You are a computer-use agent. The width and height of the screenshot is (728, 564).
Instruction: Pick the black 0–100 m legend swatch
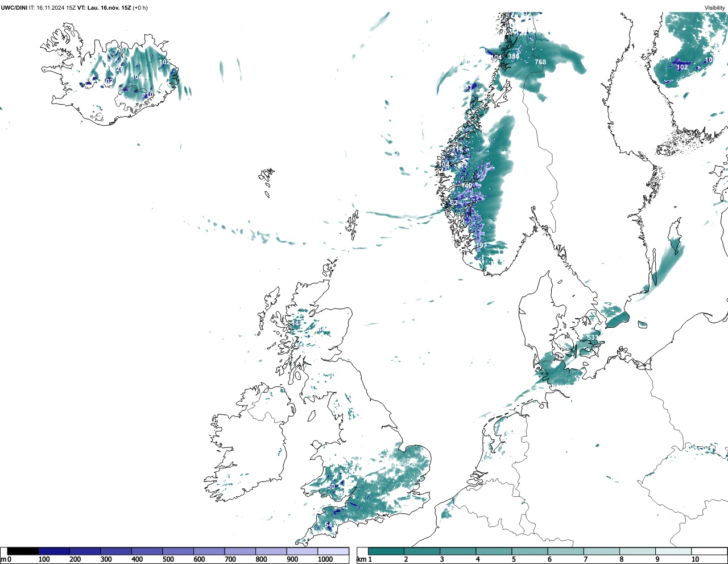pos(23,551)
